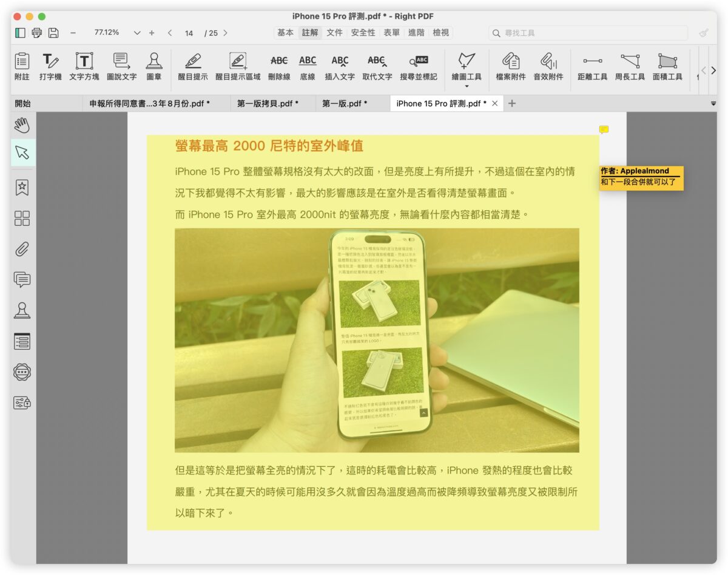Toggle the sidebar panel icon
This screenshot has width=728, height=575.
click(20, 33)
